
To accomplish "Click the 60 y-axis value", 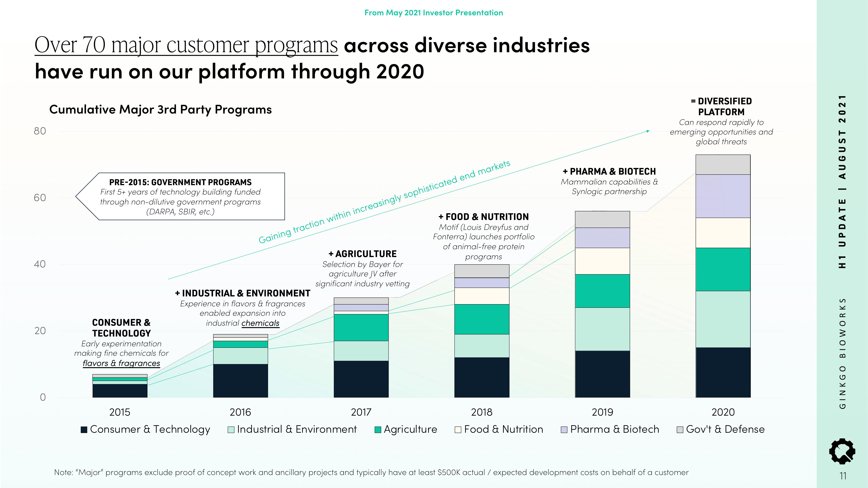I will [40, 198].
